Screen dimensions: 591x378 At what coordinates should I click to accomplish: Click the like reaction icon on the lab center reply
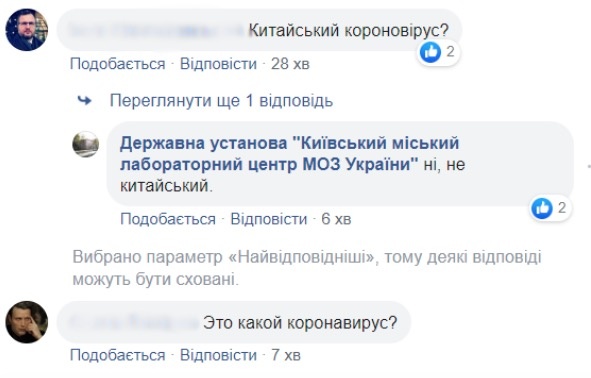pos(542,208)
